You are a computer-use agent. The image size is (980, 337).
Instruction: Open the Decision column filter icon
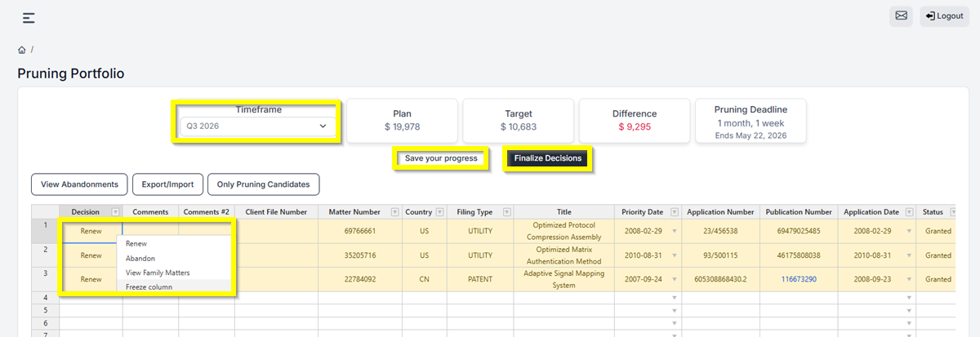(x=115, y=212)
